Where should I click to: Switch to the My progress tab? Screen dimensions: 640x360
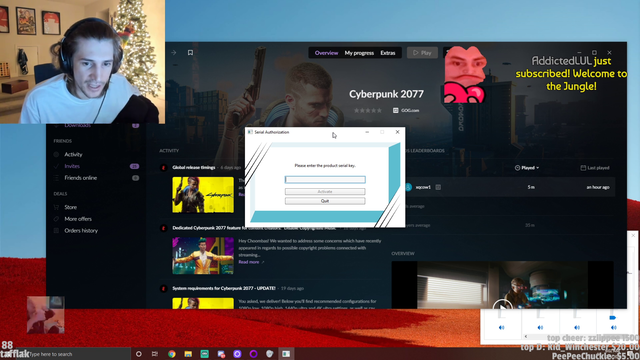359,53
